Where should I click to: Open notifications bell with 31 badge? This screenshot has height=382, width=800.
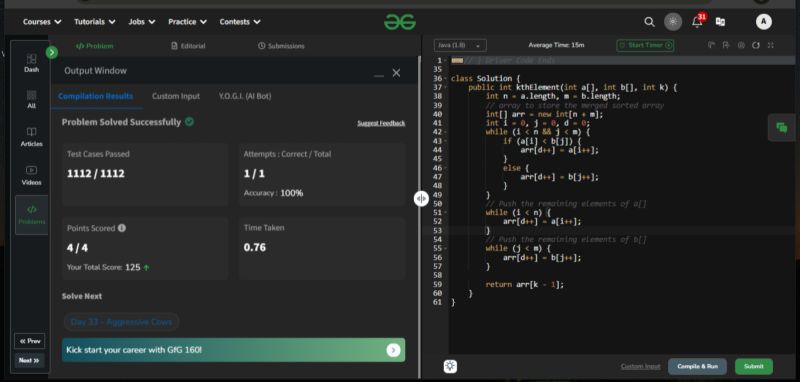point(697,21)
